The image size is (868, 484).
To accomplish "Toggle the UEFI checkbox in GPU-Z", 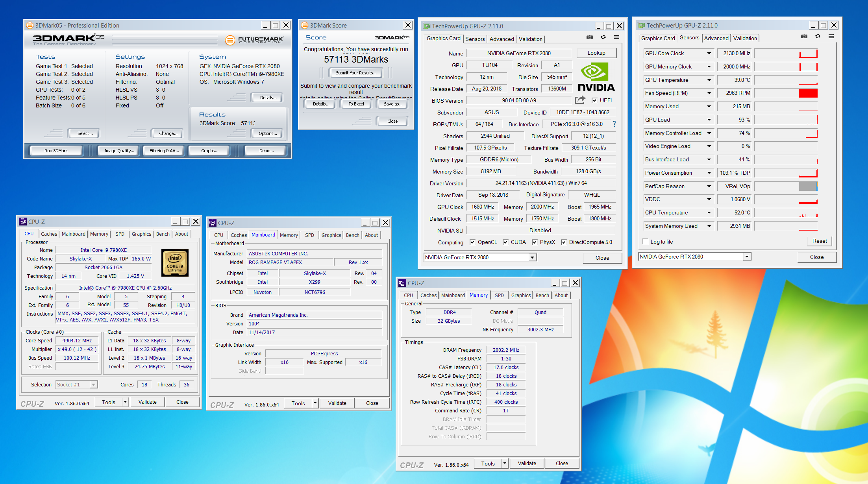I will pos(594,100).
